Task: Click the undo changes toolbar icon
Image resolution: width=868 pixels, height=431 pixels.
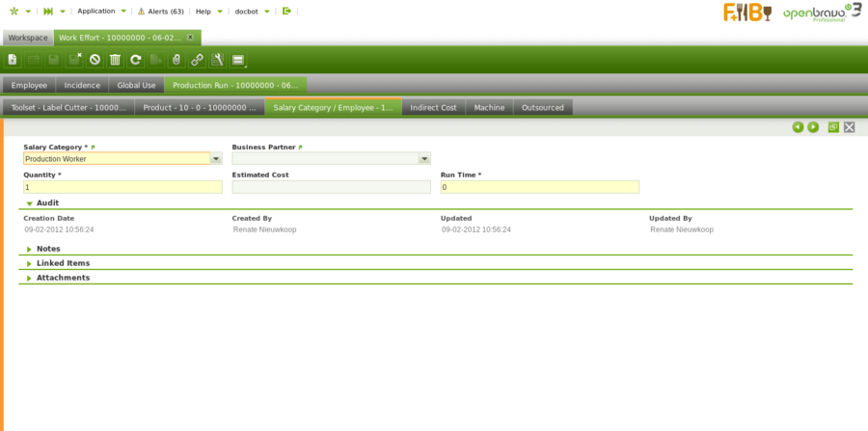Action: coord(95,60)
